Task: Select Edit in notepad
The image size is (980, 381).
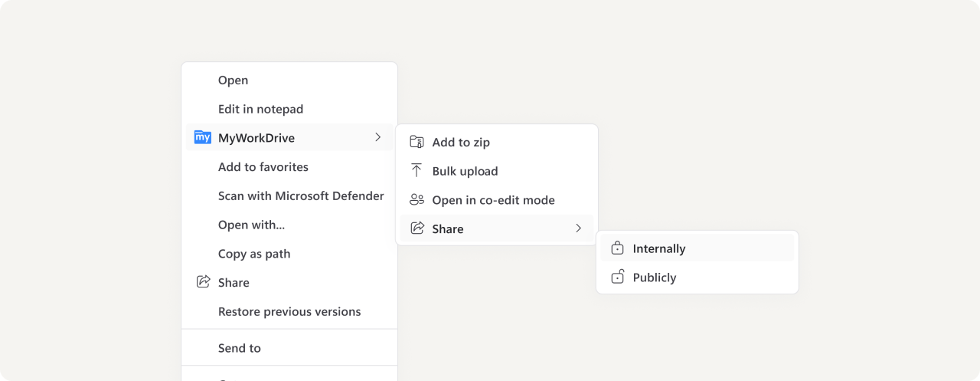Action: click(x=260, y=110)
